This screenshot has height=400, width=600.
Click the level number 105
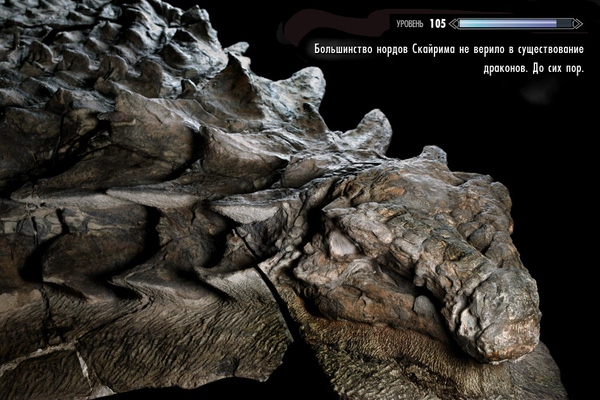437,23
